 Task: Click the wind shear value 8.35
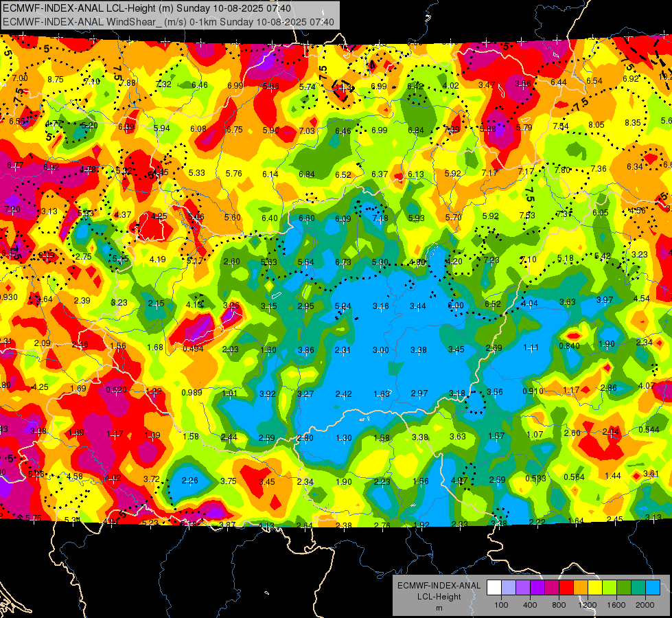click(x=633, y=123)
